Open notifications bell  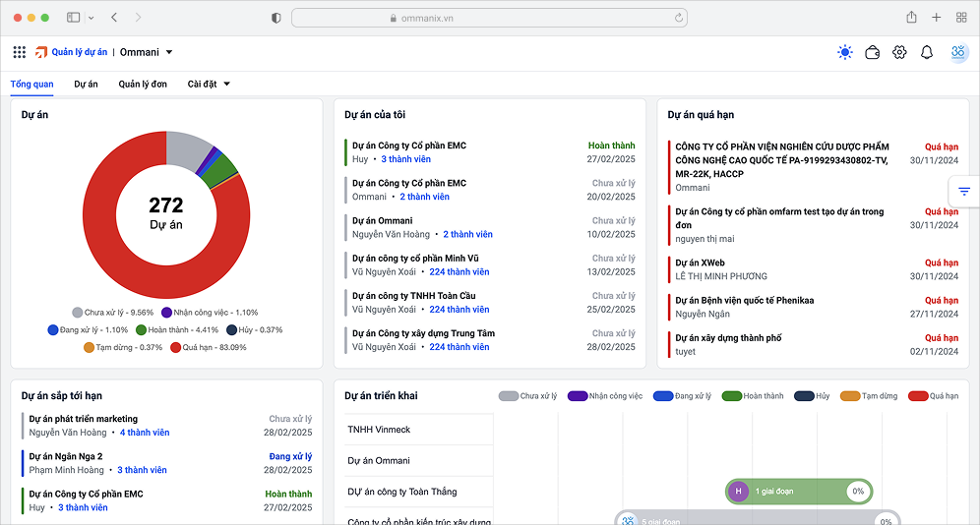(x=927, y=53)
